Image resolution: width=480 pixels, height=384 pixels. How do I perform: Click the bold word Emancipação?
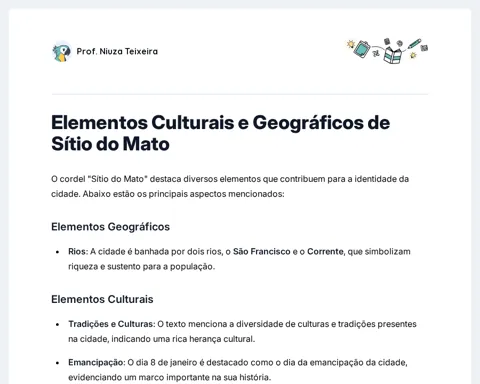[x=95, y=362]
